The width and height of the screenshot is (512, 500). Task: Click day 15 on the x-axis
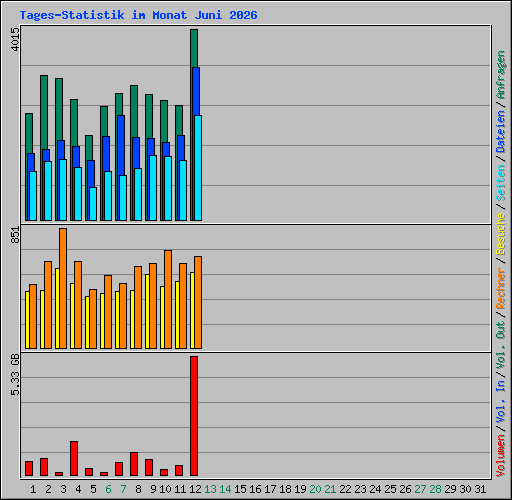click(240, 489)
